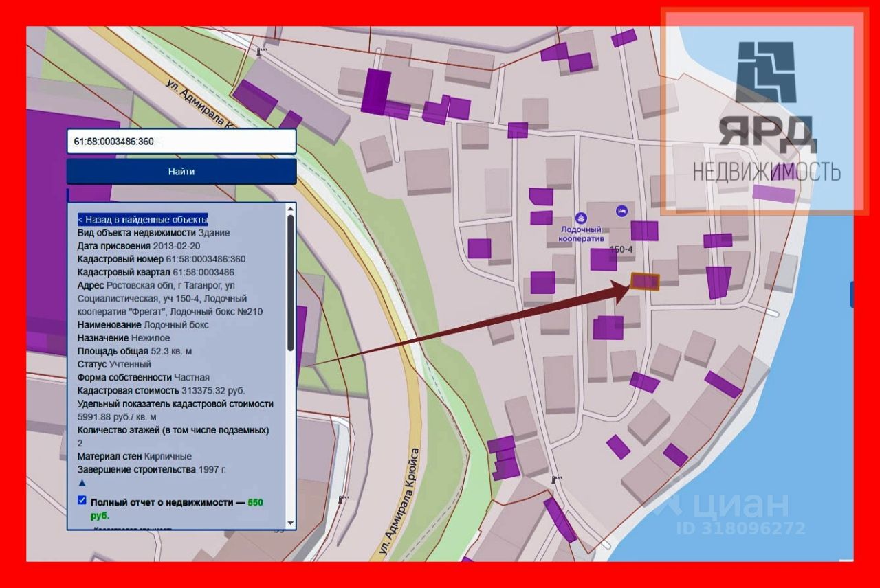Click the Найти search button

(x=181, y=172)
